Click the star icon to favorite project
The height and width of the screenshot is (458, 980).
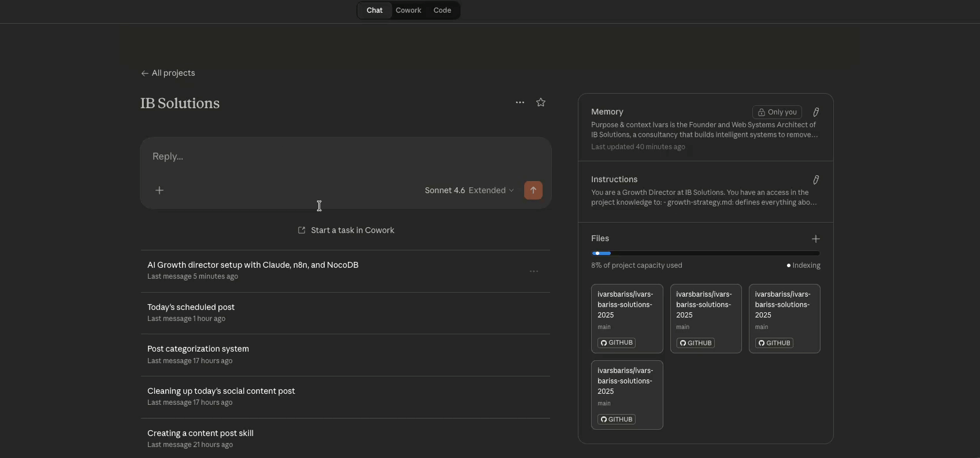tap(541, 102)
